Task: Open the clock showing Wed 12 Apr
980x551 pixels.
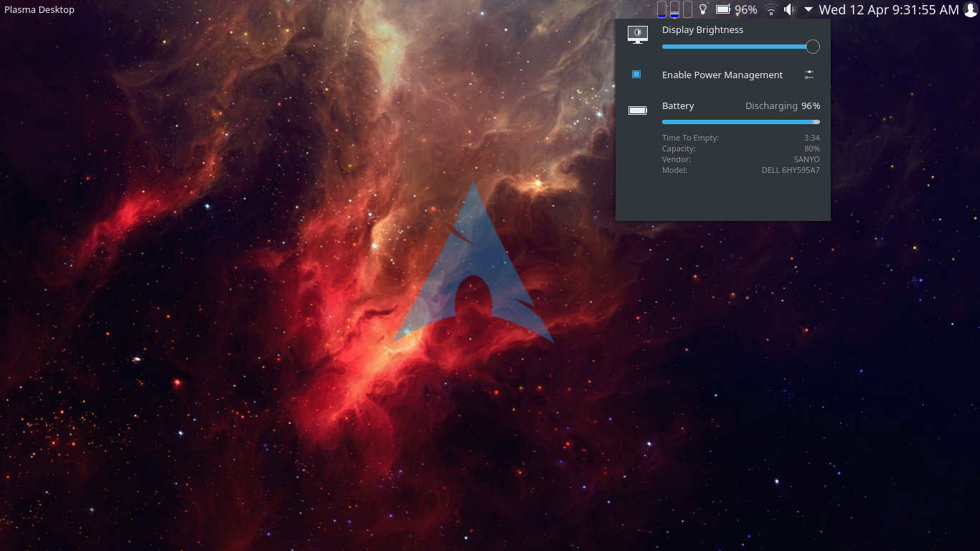Action: (889, 9)
